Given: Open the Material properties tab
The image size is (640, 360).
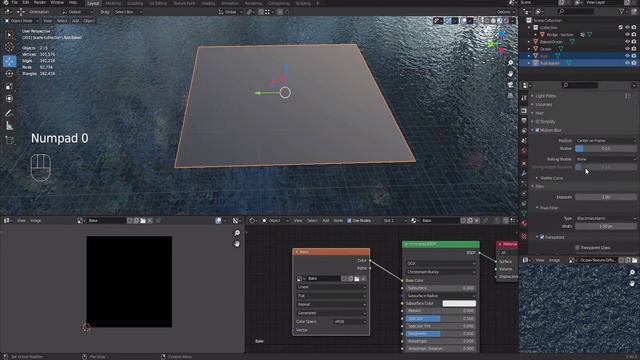Looking at the screenshot, I should coord(524,224).
